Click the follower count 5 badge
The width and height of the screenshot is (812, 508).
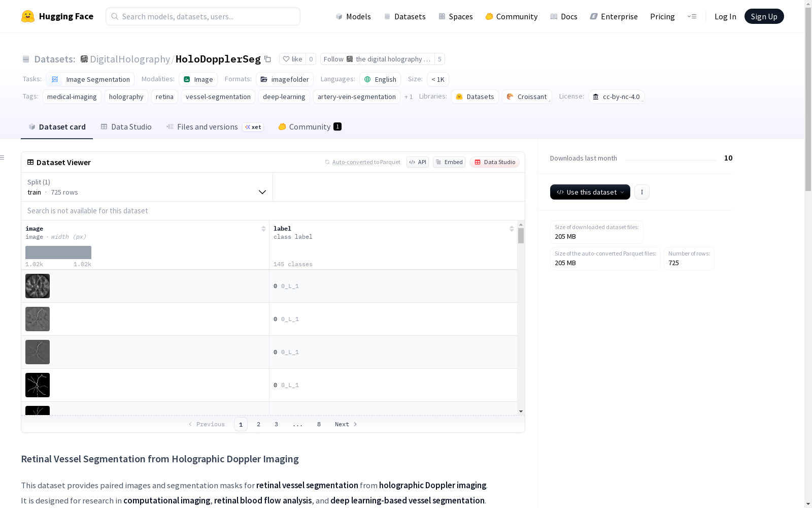pos(439,59)
